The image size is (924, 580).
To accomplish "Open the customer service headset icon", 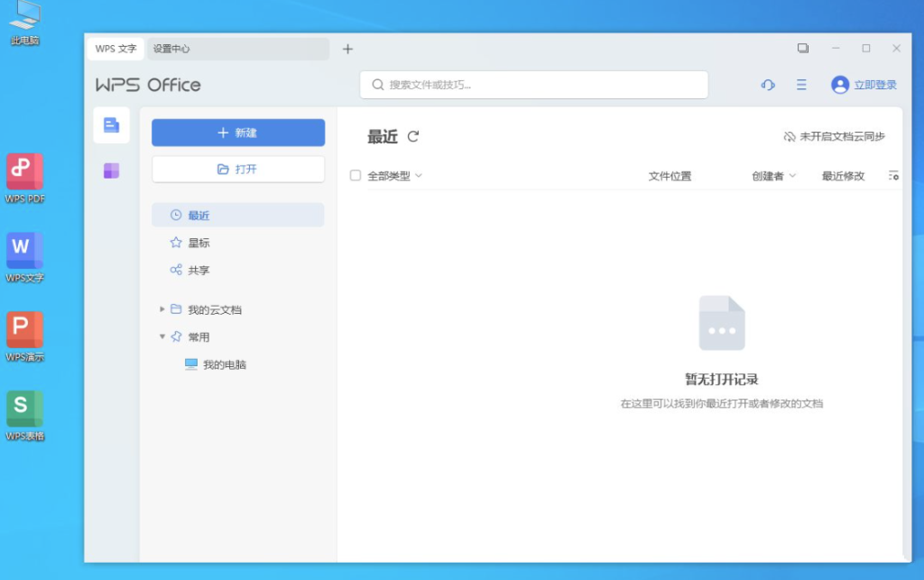I will pyautogui.click(x=768, y=85).
